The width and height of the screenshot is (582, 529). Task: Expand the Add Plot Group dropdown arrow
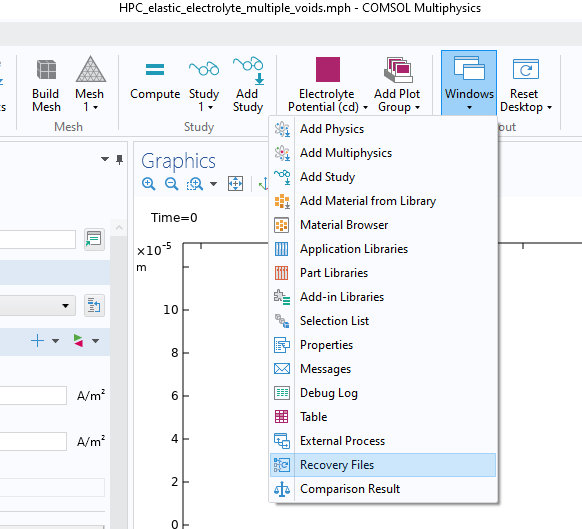pyautogui.click(x=417, y=107)
